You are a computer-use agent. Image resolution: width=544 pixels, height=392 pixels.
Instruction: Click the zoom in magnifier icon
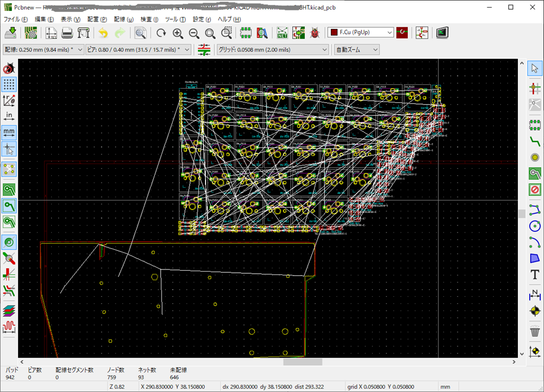click(x=178, y=33)
